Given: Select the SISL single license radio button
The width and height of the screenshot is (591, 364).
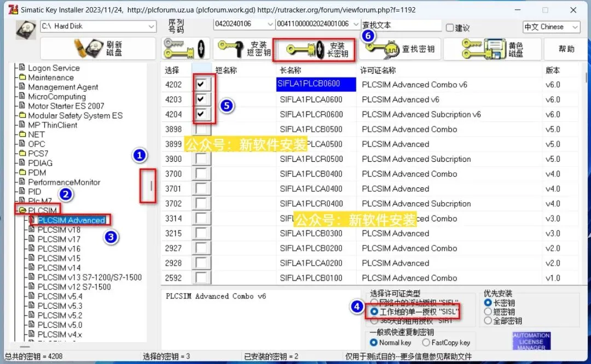Looking at the screenshot, I should point(374,312).
